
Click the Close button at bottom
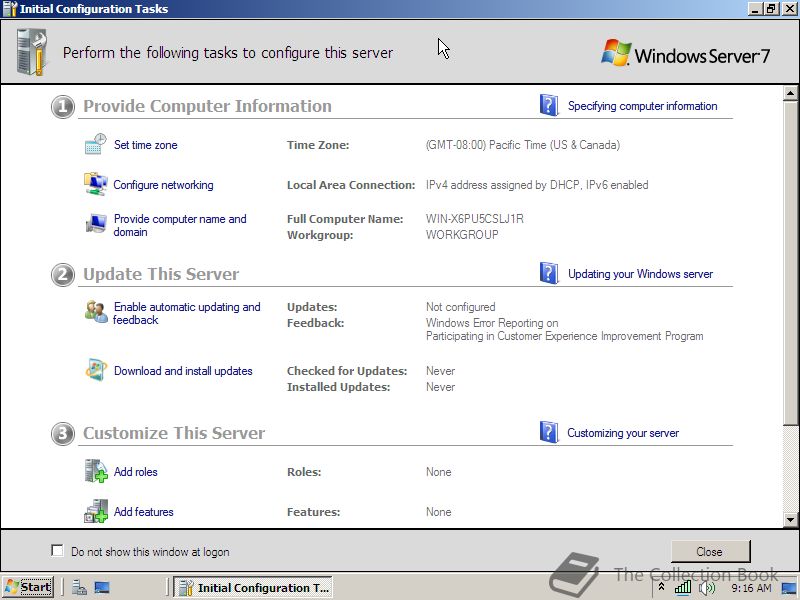click(x=710, y=552)
